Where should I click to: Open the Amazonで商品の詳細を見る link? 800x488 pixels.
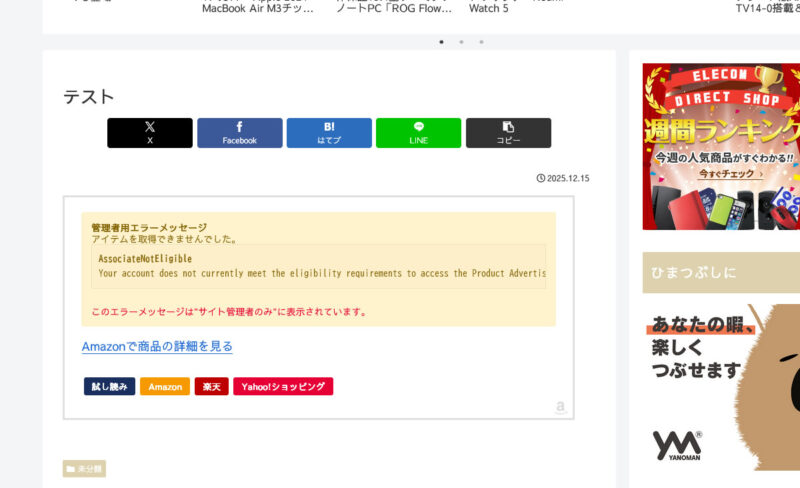coord(157,346)
